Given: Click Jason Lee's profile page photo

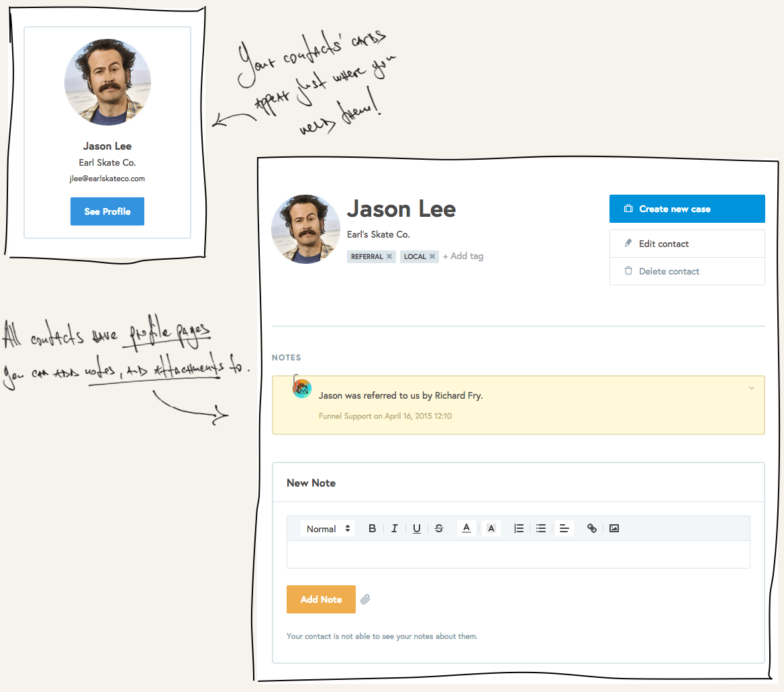Looking at the screenshot, I should coord(306,229).
